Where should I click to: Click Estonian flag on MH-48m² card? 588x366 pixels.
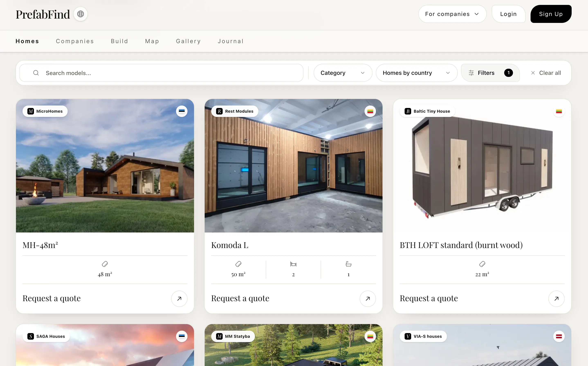pos(182,111)
